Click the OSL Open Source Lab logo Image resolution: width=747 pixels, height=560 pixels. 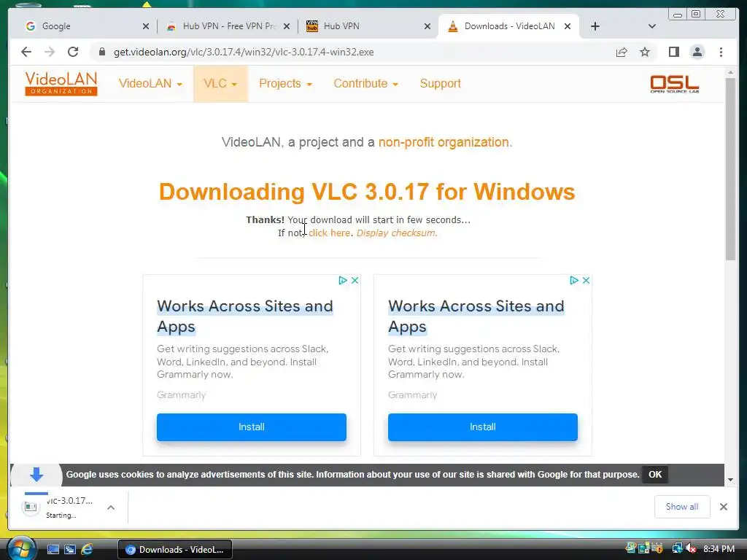675,84
